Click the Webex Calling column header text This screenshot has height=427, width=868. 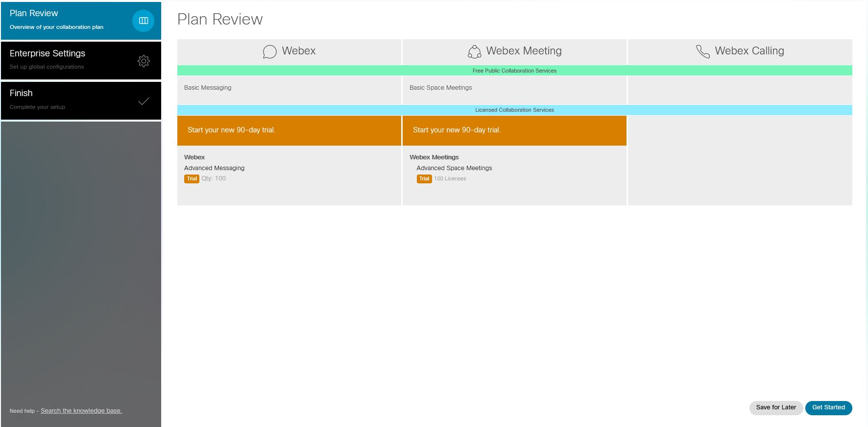tap(749, 51)
